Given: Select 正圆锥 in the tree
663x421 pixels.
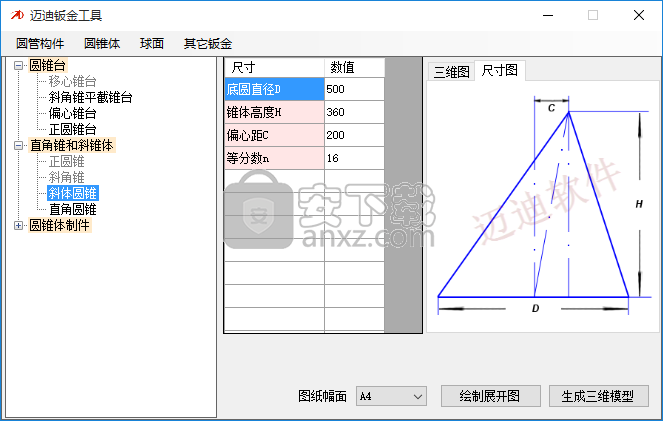Looking at the screenshot, I should tap(66, 161).
